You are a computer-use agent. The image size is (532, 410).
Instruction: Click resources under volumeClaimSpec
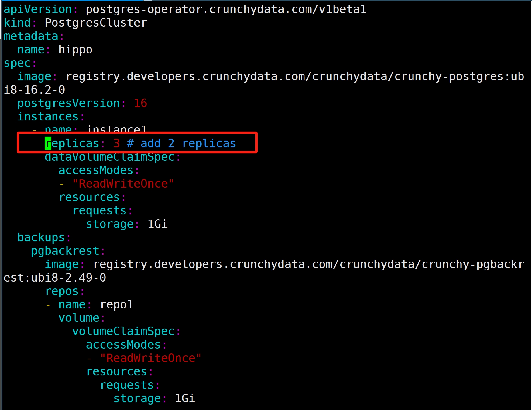click(x=117, y=372)
